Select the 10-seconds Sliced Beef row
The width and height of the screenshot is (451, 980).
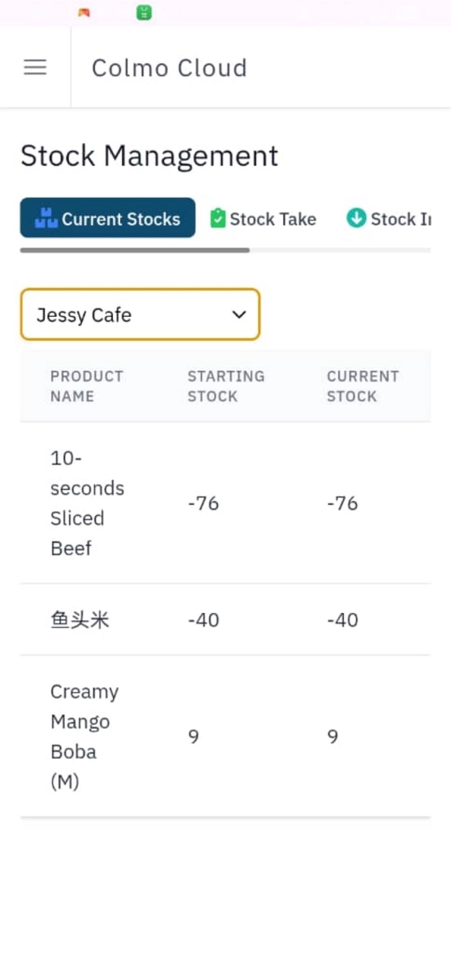point(225,503)
